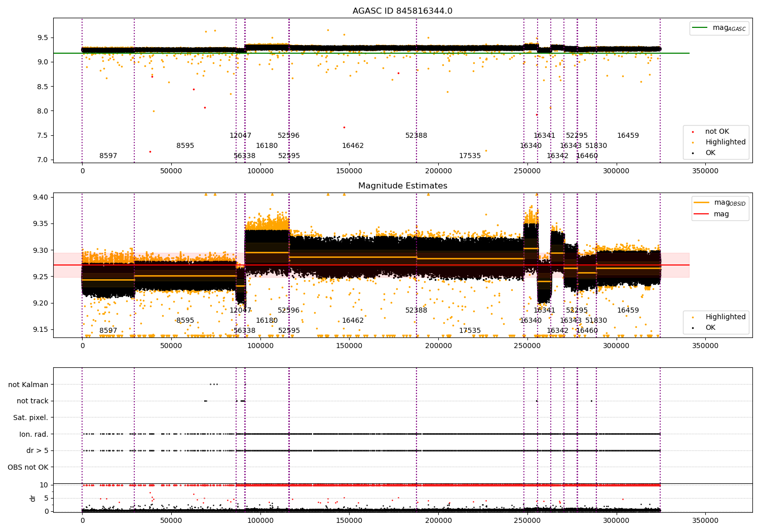The image size is (760, 532).
Task: Click obsid label 16180 in Magnitude Estimates plot
Action: [267, 321]
